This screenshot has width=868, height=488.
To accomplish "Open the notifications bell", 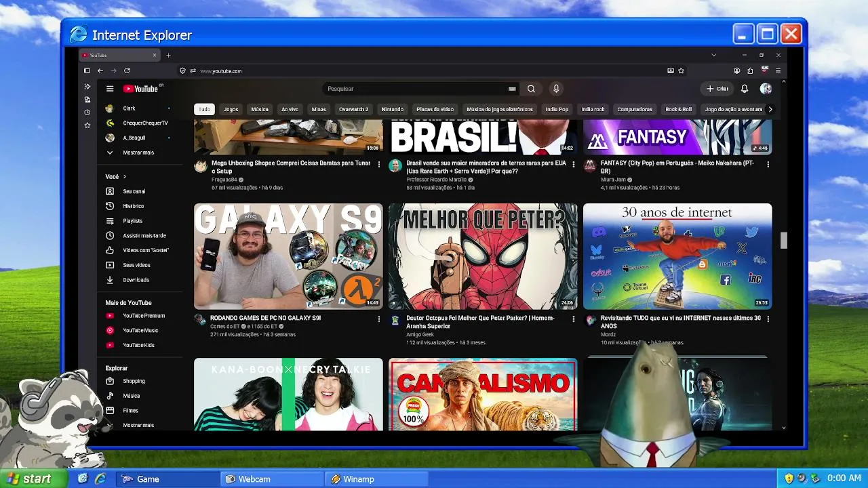I will click(745, 89).
